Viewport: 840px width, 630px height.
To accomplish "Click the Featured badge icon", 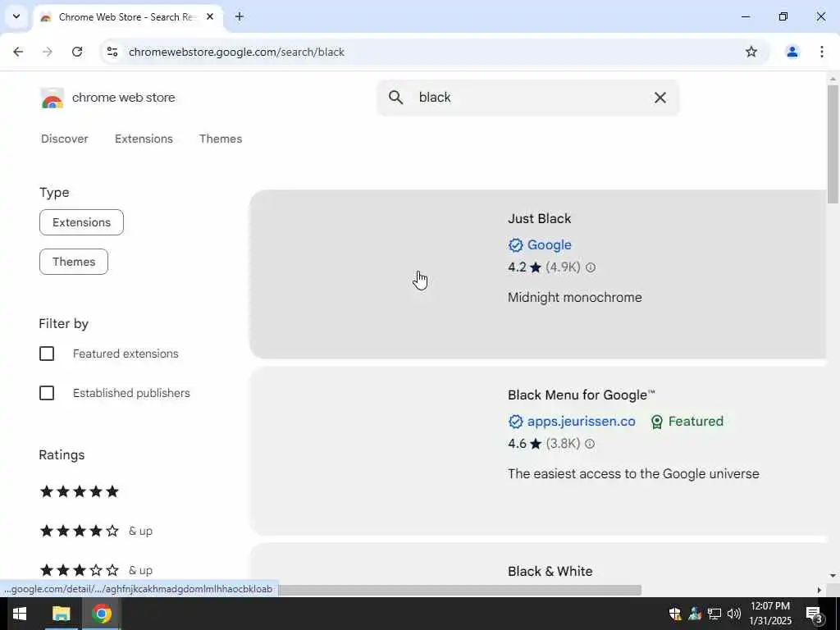I will pos(657,422).
